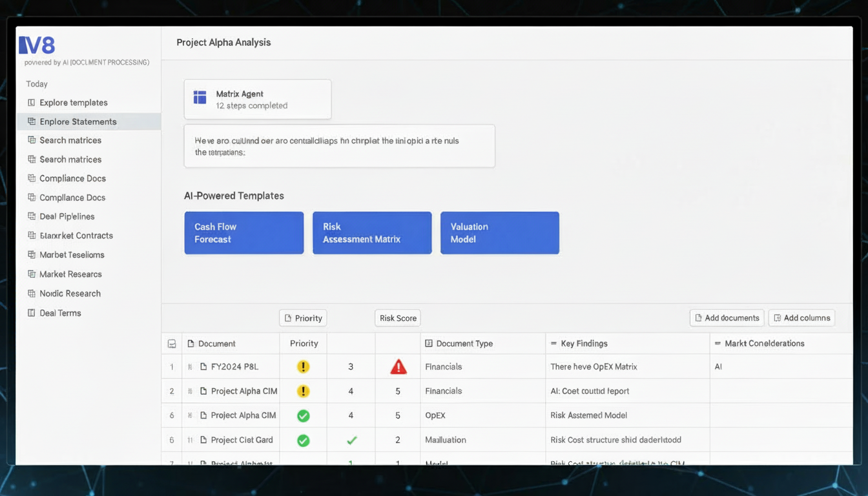This screenshot has width=868, height=496.
Task: Click the red warning icon on FY2024 P&L row
Action: [398, 366]
